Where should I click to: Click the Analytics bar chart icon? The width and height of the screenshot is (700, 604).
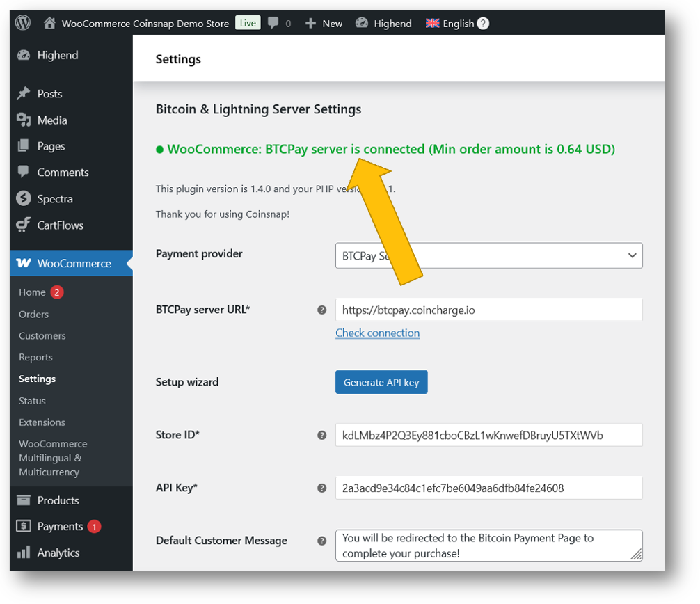coord(23,553)
